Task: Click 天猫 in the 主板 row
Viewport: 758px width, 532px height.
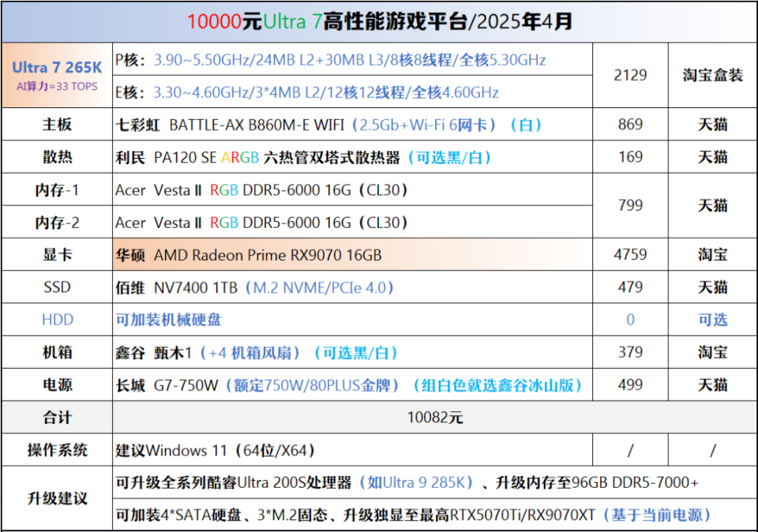Action: (x=712, y=124)
